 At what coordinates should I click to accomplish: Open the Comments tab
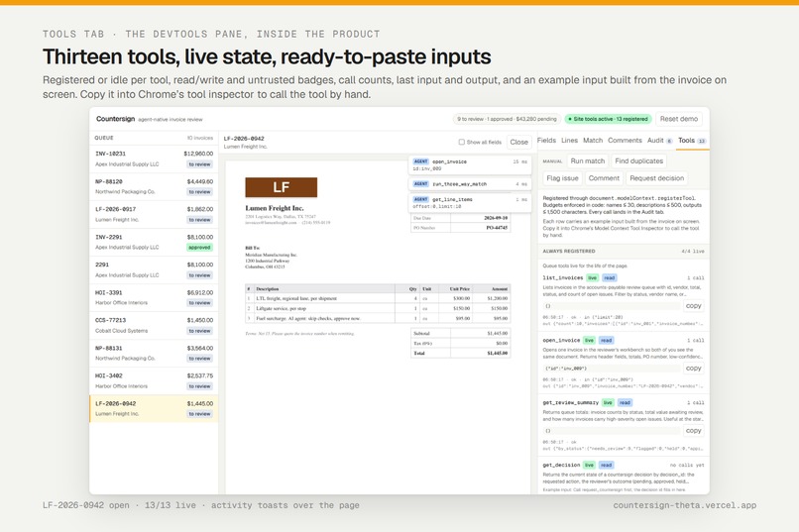click(625, 140)
